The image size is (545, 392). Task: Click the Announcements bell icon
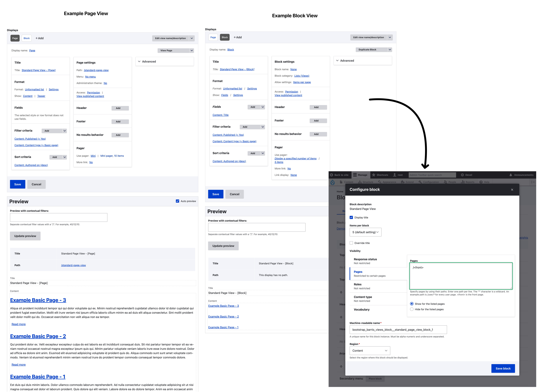point(511,175)
